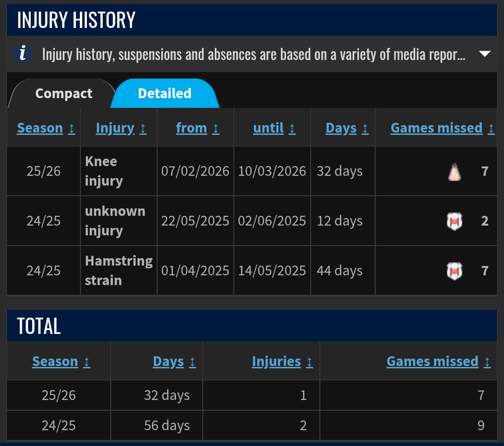Sort injury table by Days
Image resolution: width=504 pixels, height=446 pixels.
click(341, 128)
